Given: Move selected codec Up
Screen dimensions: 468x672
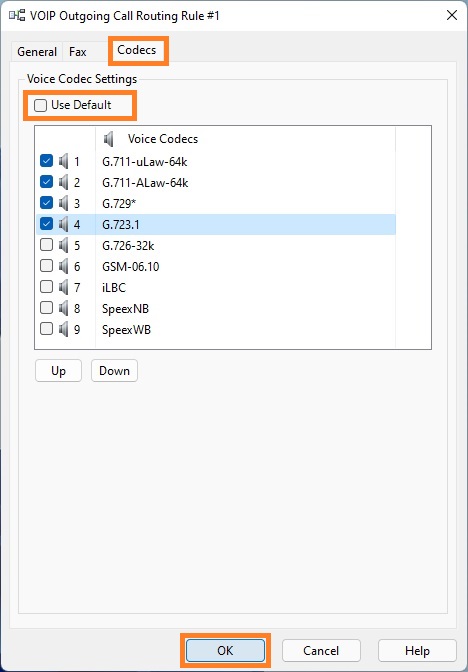Looking at the screenshot, I should (x=58, y=371).
